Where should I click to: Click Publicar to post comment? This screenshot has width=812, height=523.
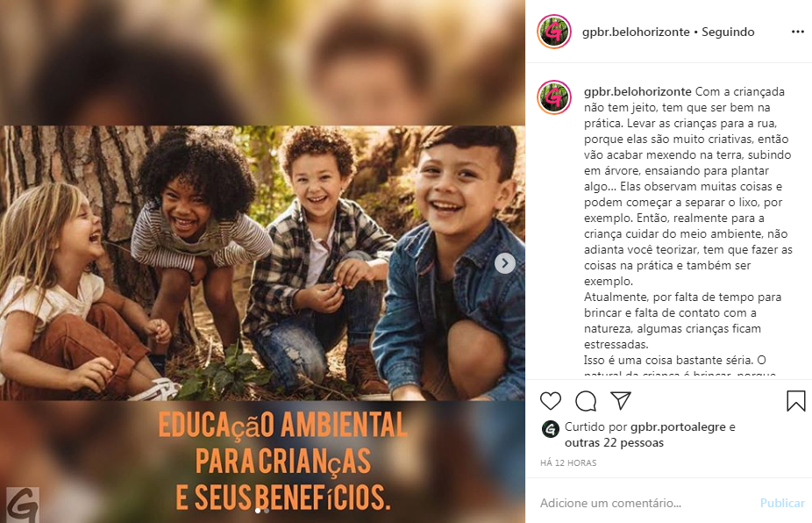[782, 503]
